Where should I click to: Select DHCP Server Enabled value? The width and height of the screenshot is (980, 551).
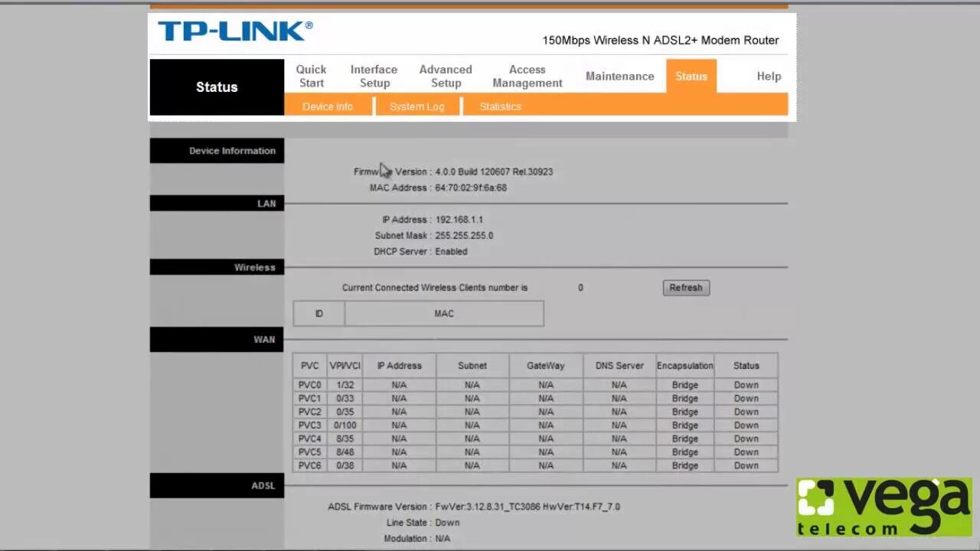coord(451,251)
